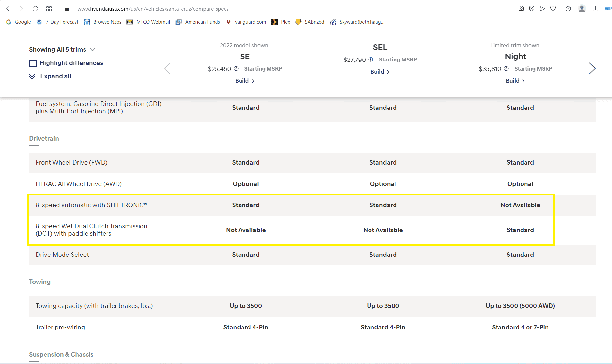Reload the page with the refresh icon
612x364 pixels.
pyautogui.click(x=35, y=9)
